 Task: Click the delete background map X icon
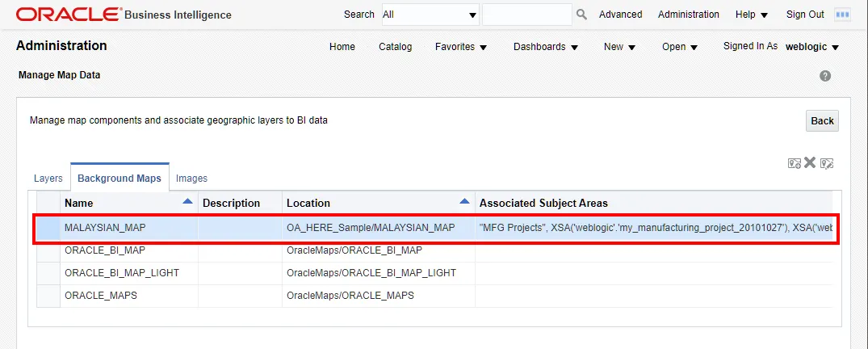[810, 162]
